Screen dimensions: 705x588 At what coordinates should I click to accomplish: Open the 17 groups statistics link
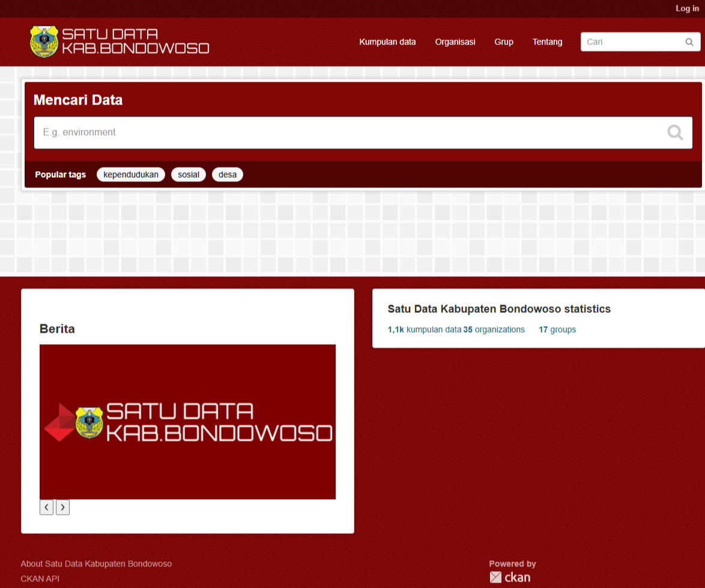(x=557, y=330)
